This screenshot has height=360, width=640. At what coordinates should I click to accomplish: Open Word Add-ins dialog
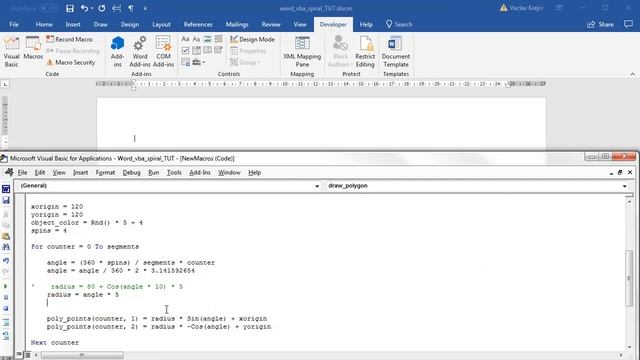point(140,51)
